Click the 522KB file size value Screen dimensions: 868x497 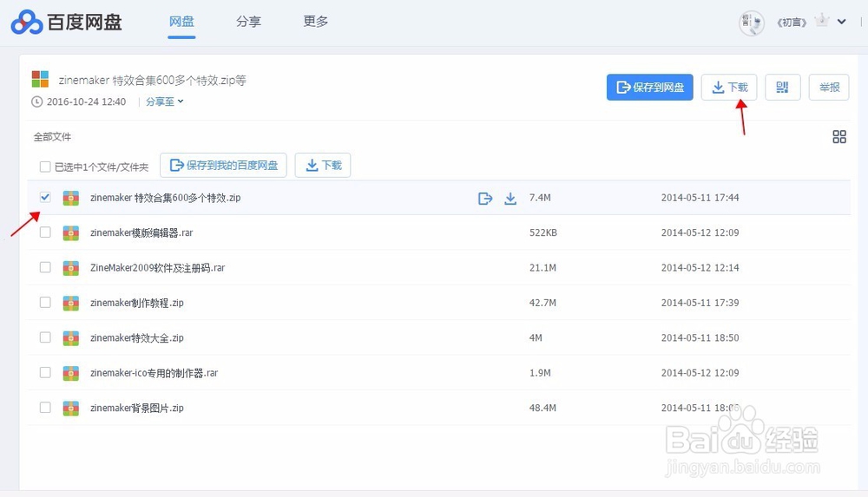click(543, 233)
